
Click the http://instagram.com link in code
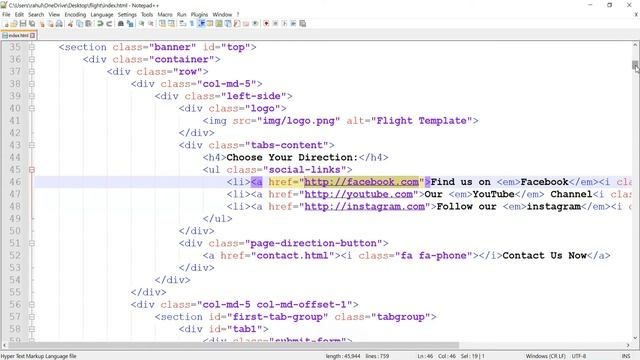coord(364,207)
